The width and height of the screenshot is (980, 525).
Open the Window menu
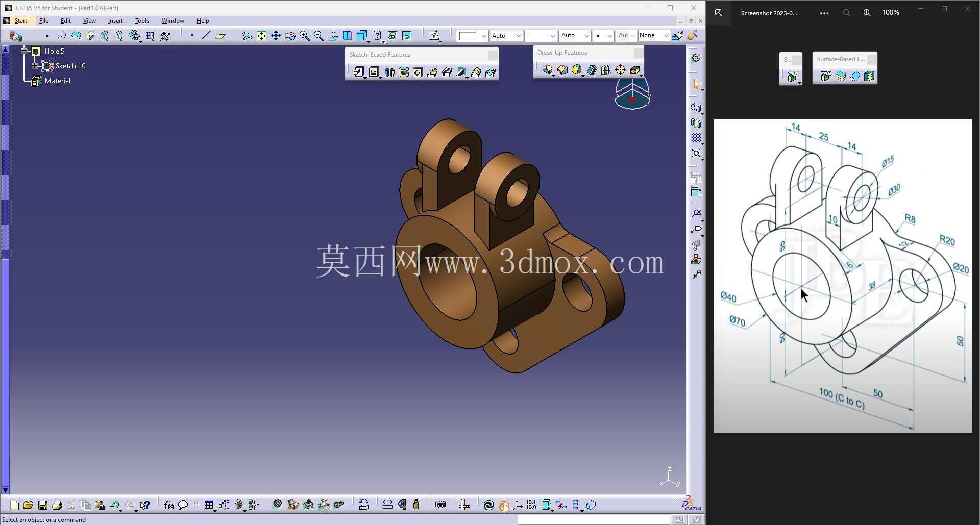click(x=173, y=21)
